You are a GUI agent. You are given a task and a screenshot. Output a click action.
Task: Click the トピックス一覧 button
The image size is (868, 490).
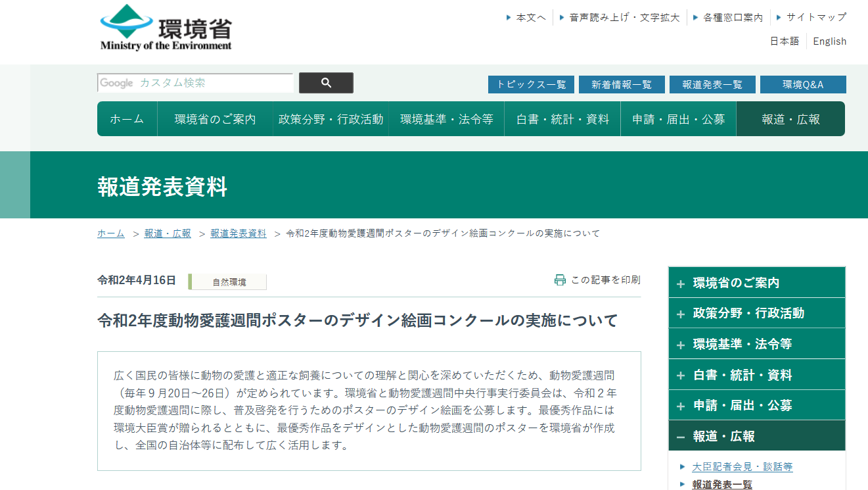(531, 85)
